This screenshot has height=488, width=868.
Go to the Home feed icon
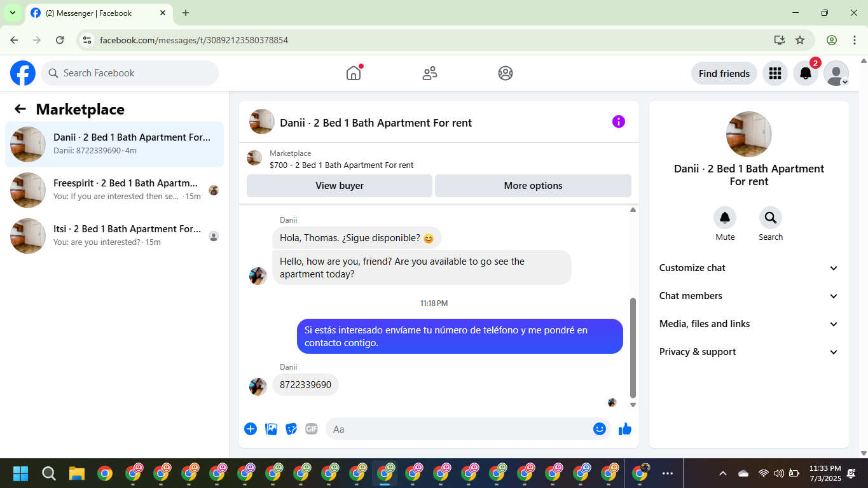354,73
